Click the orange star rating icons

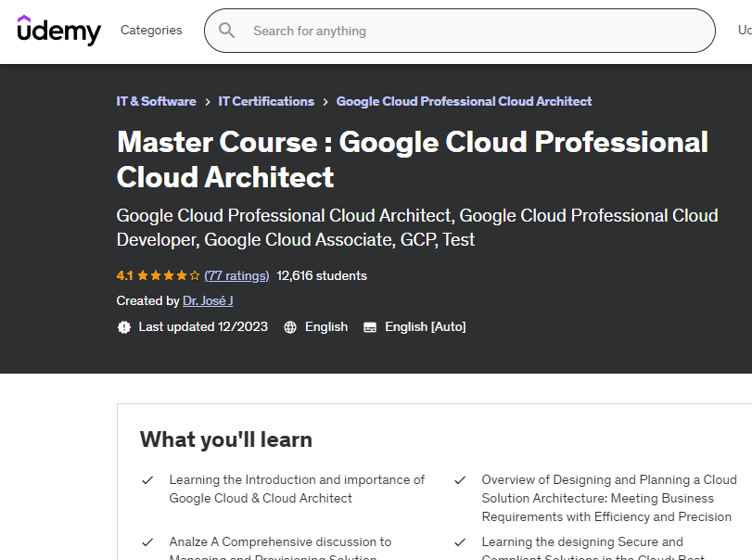[x=169, y=275]
